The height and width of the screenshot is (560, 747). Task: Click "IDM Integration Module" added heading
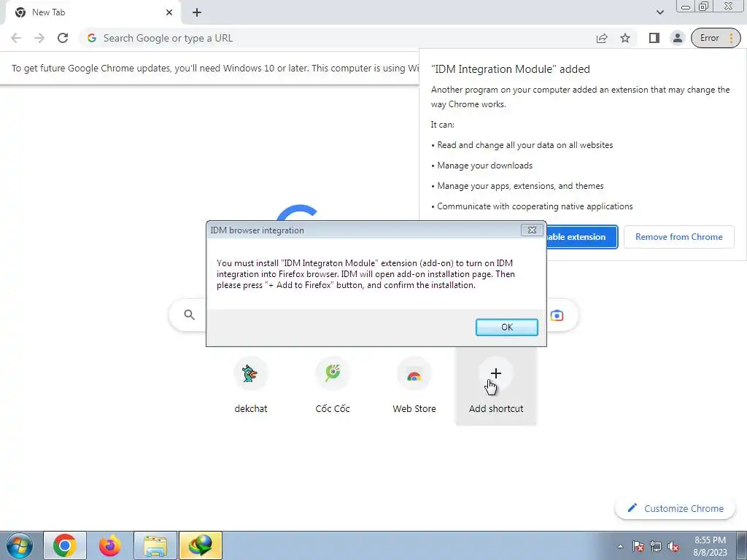[x=510, y=69]
